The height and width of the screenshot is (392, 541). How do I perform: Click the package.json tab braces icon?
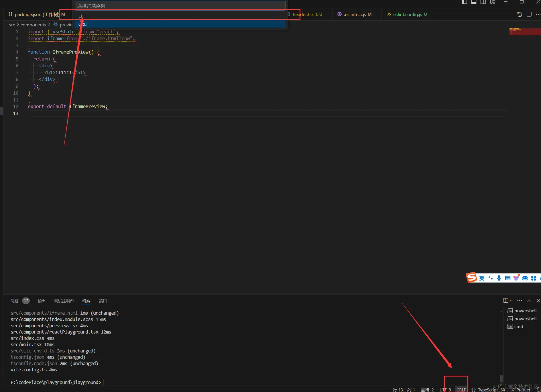(10, 14)
